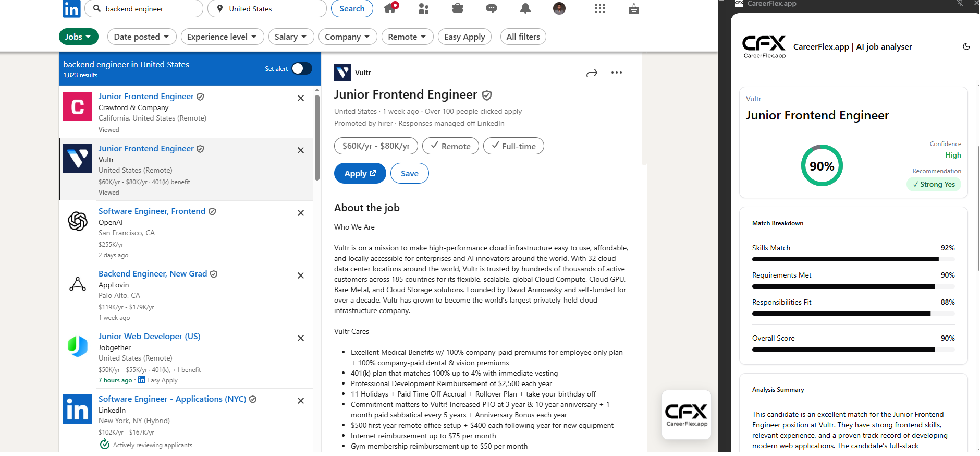980x456 pixels.
Task: Click the Overall Score progress bar
Action: click(x=853, y=350)
